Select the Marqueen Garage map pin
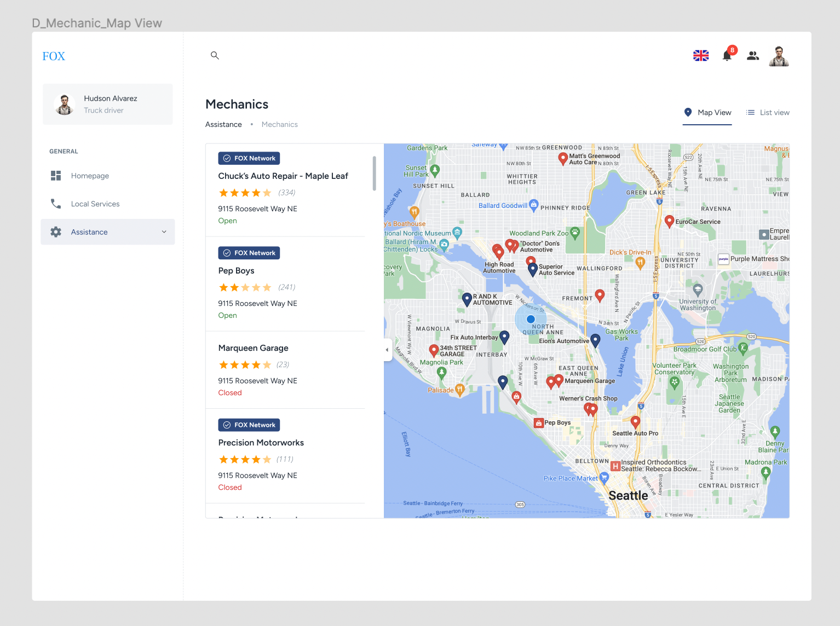Screen dimensions: 840x626 pyautogui.click(x=559, y=380)
